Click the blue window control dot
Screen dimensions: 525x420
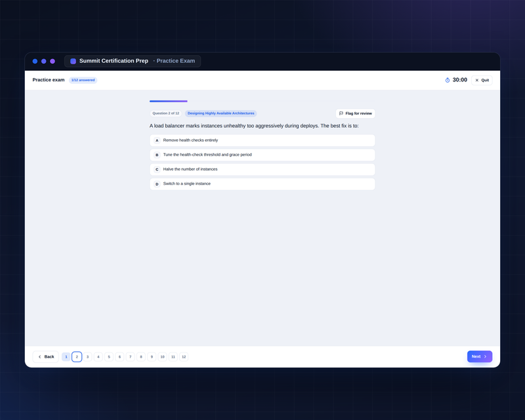pos(35,61)
